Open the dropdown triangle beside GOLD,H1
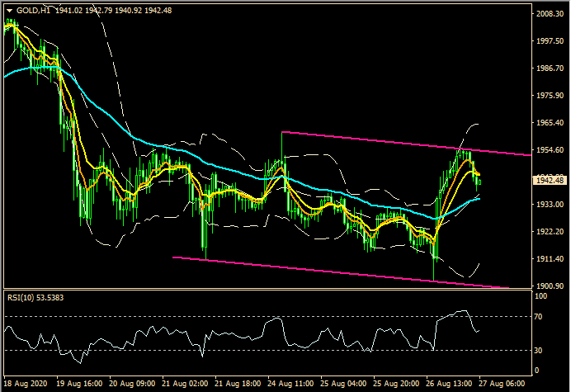This screenshot has height=392, width=571. (x=9, y=8)
